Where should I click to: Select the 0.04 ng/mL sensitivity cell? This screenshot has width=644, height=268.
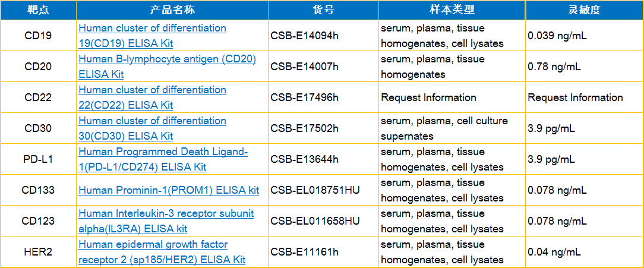click(554, 252)
